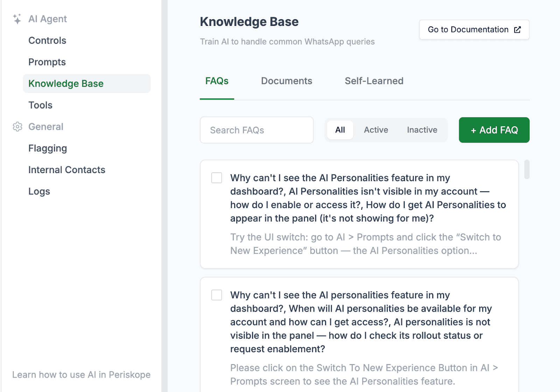The height and width of the screenshot is (392, 560).
Task: Click the Add FAQ button
Action: [x=494, y=130]
